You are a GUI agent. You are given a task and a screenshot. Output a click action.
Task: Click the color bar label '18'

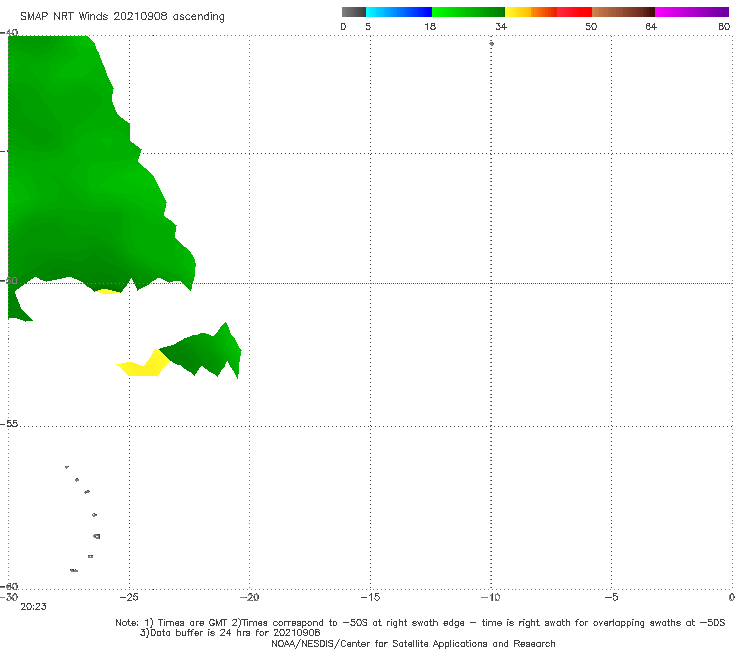430,26
